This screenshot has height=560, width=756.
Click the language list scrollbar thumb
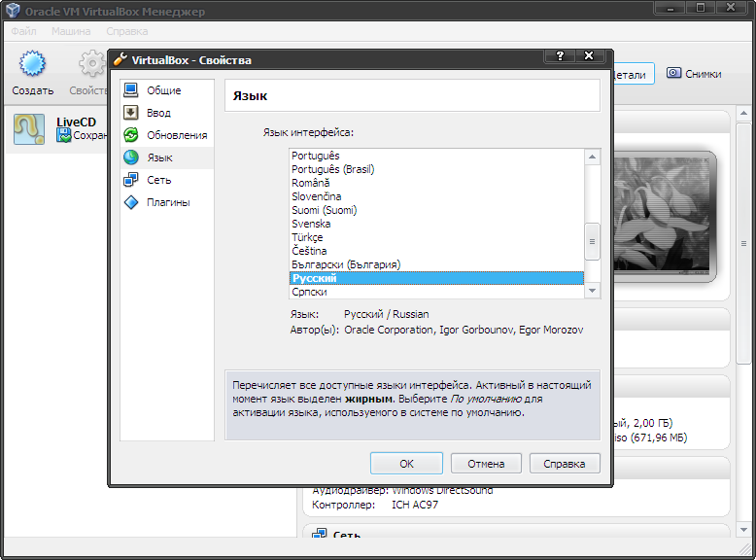592,242
